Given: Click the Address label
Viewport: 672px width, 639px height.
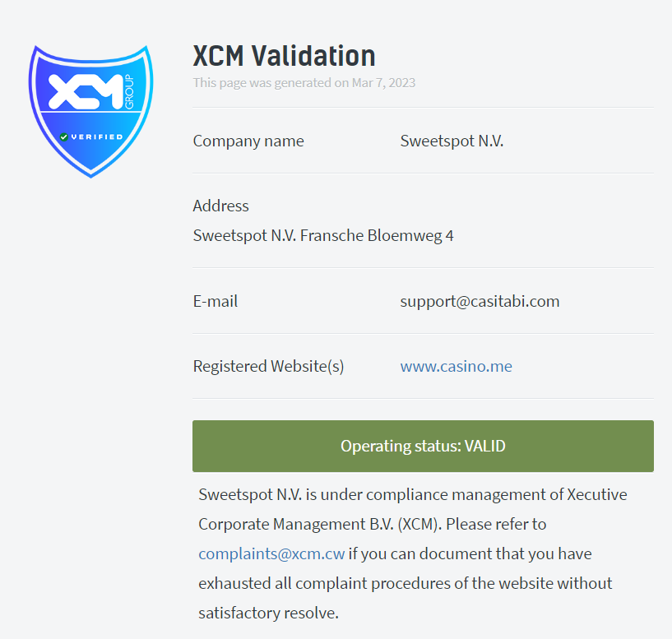Looking at the screenshot, I should (220, 206).
